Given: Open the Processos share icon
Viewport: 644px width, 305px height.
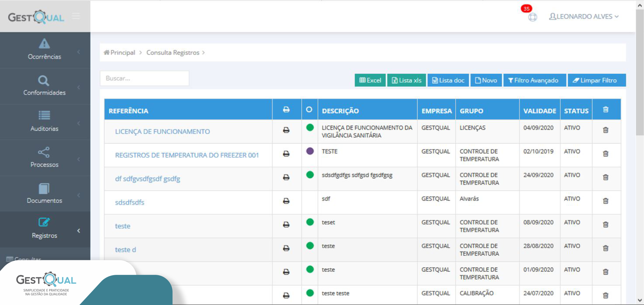Looking at the screenshot, I should (44, 152).
